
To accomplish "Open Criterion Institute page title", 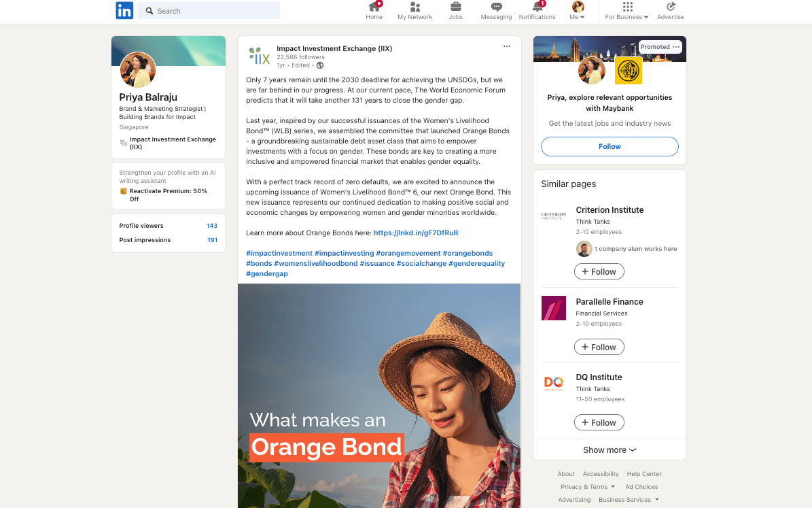I will tap(610, 210).
